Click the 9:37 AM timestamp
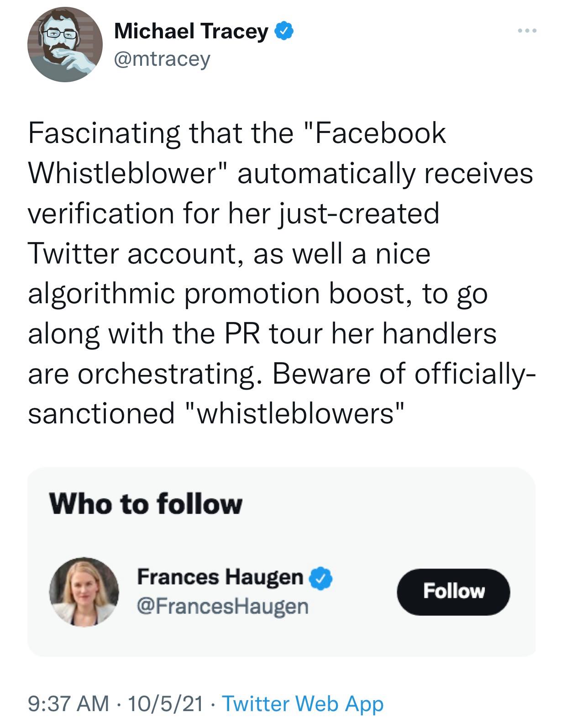Image resolution: width=567 pixels, height=728 pixels. [x=68, y=704]
